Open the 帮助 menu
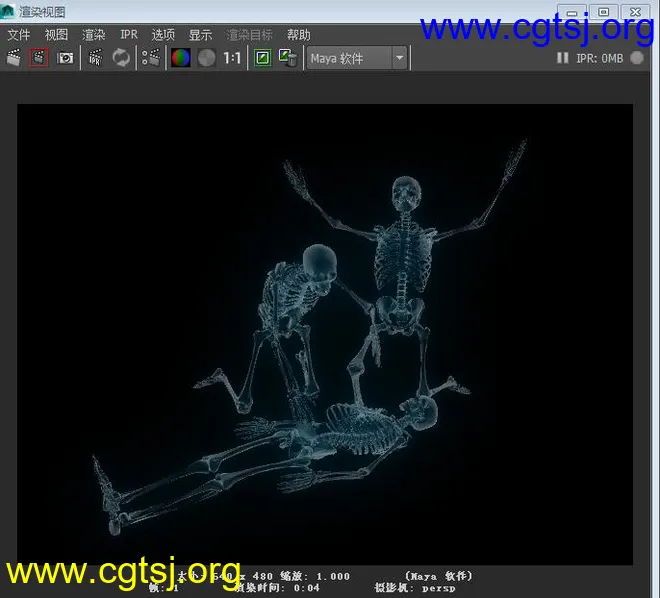The width and height of the screenshot is (660, 598). click(x=299, y=35)
